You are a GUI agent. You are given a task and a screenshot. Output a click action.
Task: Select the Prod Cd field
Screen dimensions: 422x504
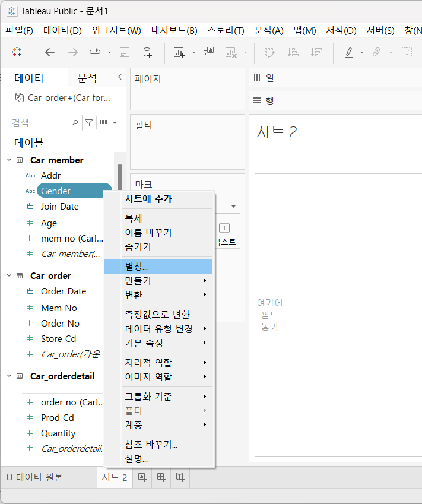(57, 417)
